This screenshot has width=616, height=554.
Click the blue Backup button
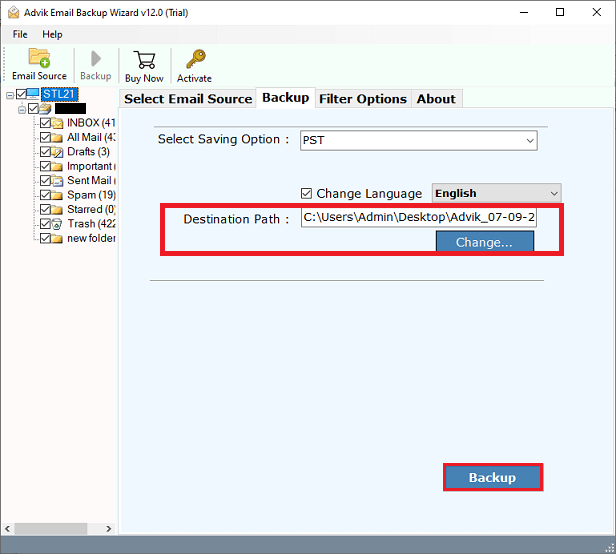point(493,477)
